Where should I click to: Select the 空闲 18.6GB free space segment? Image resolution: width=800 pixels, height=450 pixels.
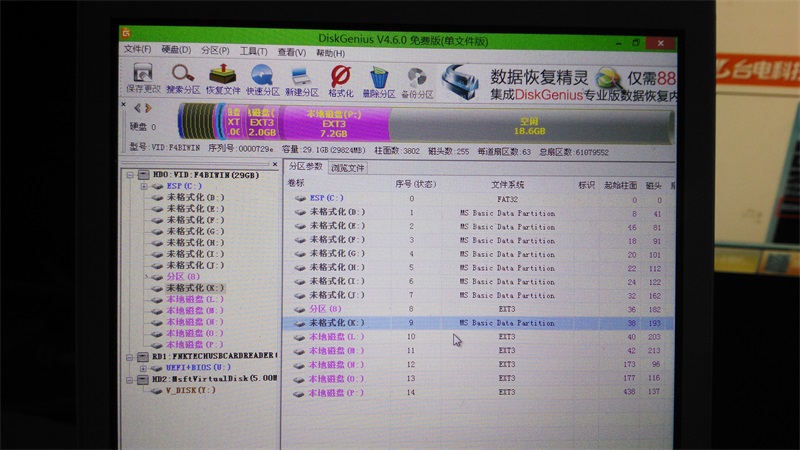pyautogui.click(x=530, y=126)
